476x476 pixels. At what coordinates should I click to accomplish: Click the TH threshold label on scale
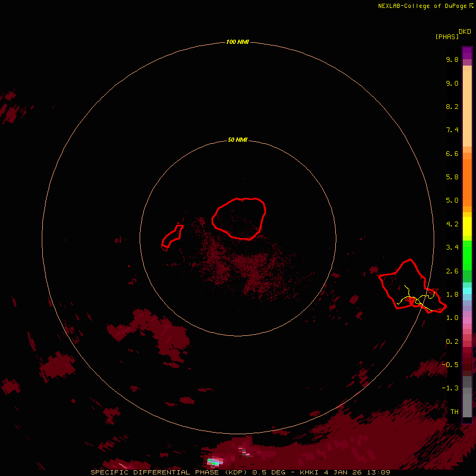454,412
